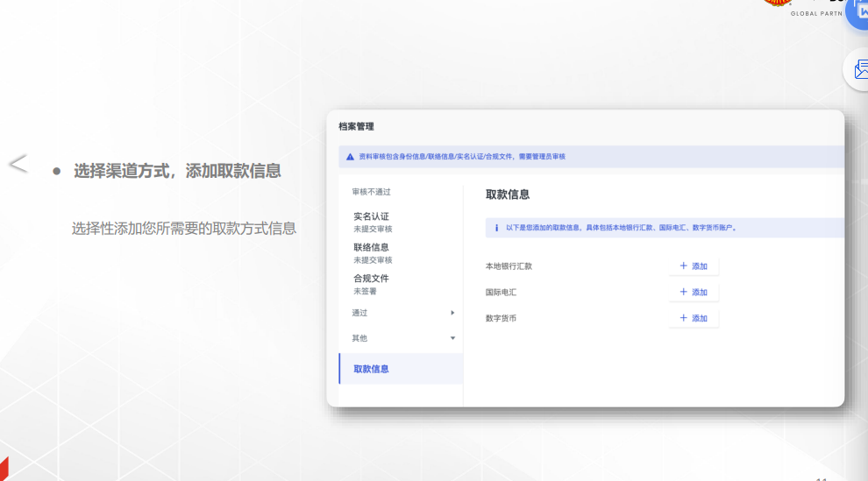Click the left arrow for previous slide
868x481 pixels.
point(18,164)
